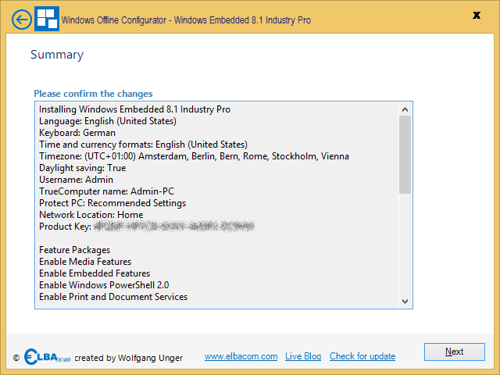Select 'Protect PC: Recommended Settings' line
500x375 pixels.
coord(112,203)
